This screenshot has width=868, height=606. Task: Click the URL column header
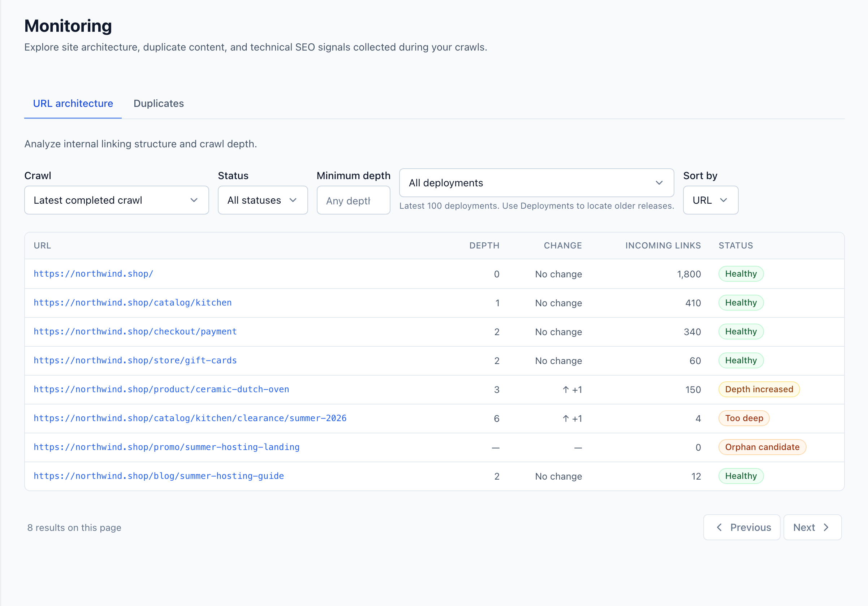coord(42,246)
